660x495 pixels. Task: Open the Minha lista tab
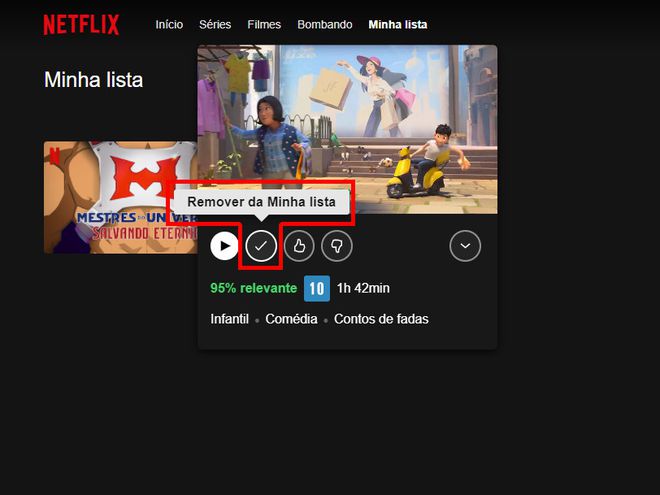pos(398,24)
